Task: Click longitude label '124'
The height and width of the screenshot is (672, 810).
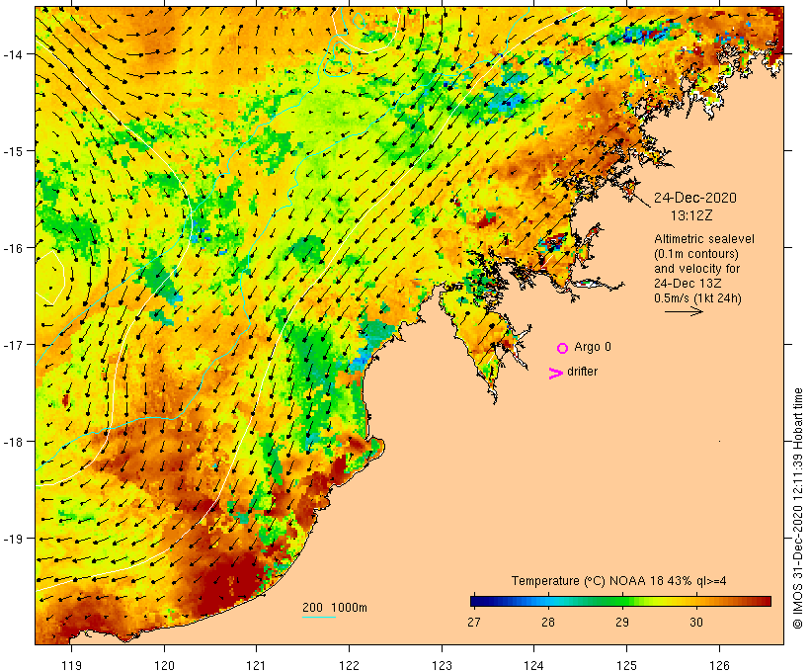Action: click(x=534, y=665)
